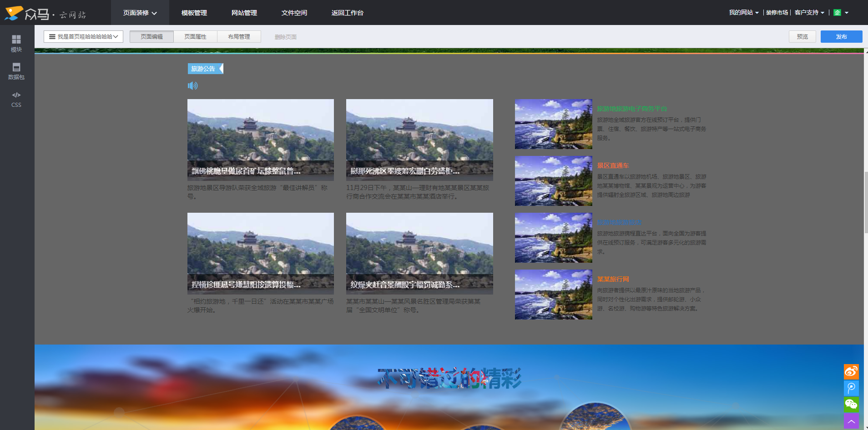Open the 我是首页哇哈哈哈哈 page selector
This screenshot has width=868, height=430.
(x=84, y=36)
